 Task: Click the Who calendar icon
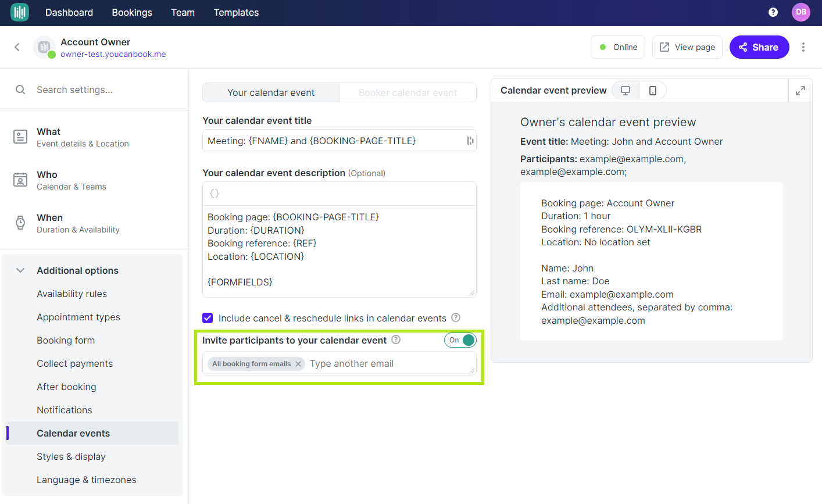[20, 180]
